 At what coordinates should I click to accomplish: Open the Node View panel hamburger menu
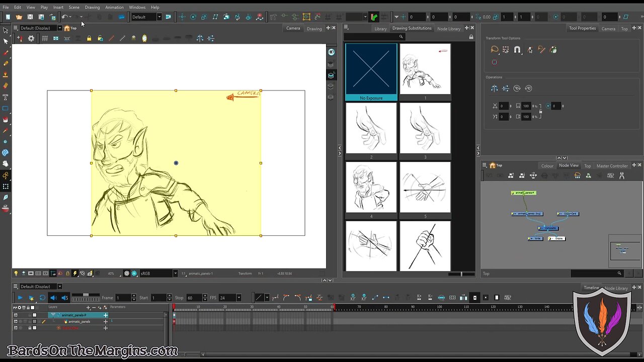coord(485,165)
